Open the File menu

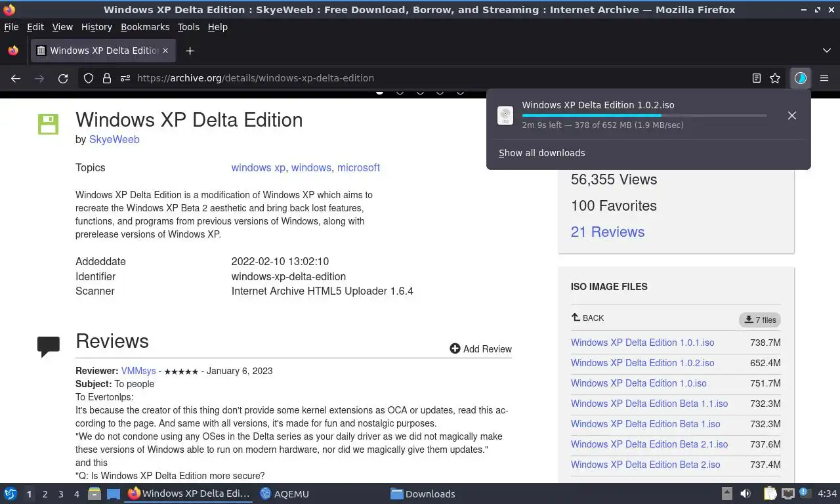[x=11, y=27]
